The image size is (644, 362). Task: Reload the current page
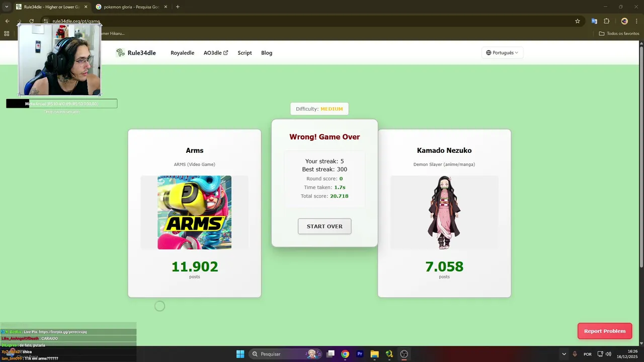click(31, 21)
